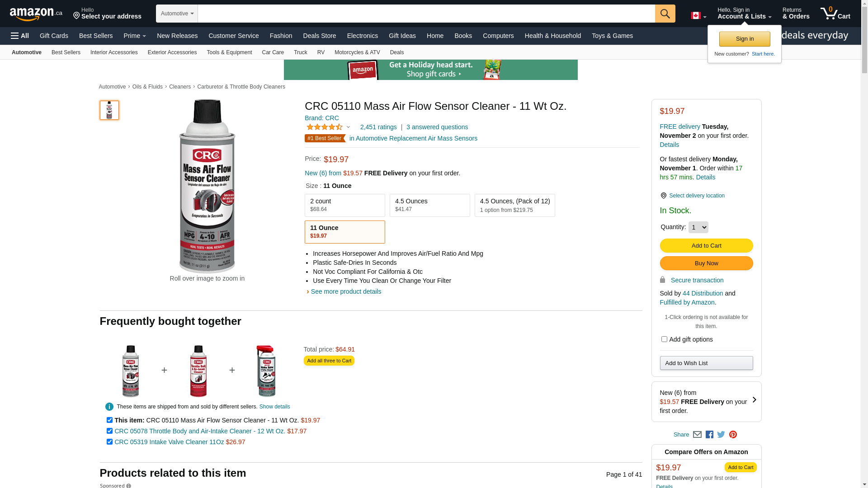The width and height of the screenshot is (868, 488).
Task: Open the Quantity dropdown
Action: pyautogui.click(x=698, y=227)
